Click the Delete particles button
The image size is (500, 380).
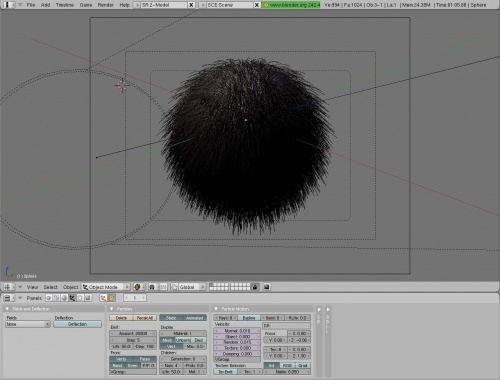[x=121, y=318]
